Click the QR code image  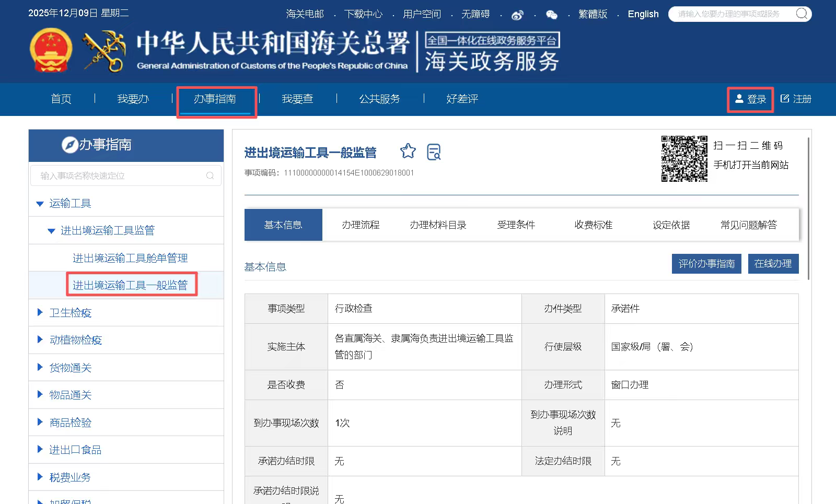684,159
